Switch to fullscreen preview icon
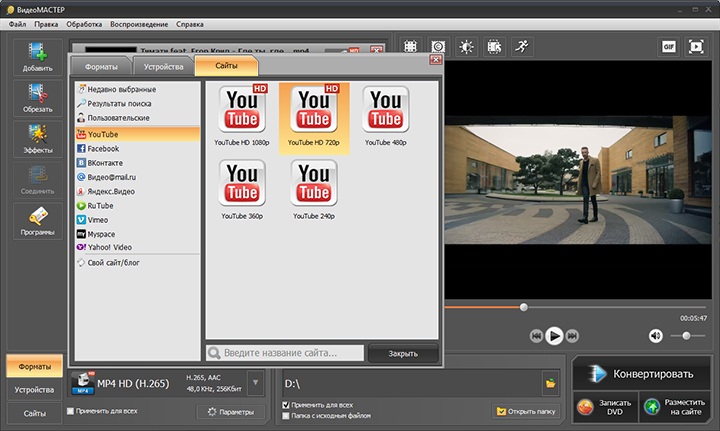Screen dimensions: 720x431 click(x=696, y=46)
